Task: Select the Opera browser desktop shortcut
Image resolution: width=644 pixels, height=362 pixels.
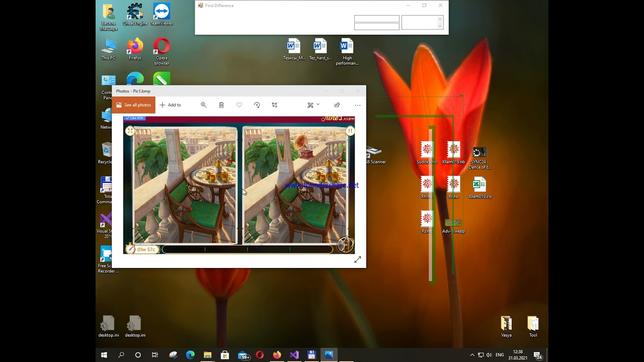Action: [x=162, y=52]
